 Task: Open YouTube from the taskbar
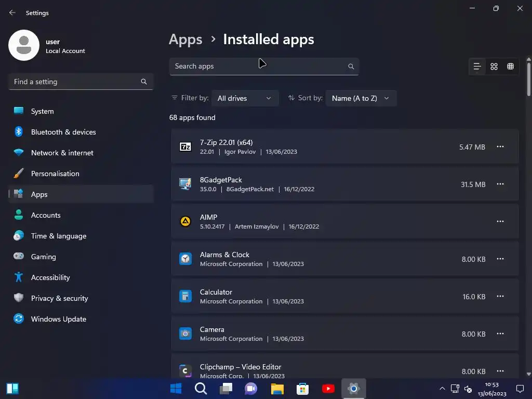328,389
